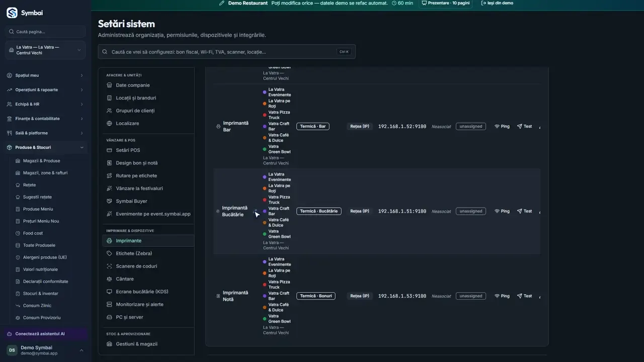Click the Monitorizare și alerte icon
The height and width of the screenshot is (362, 644).
tap(110, 304)
